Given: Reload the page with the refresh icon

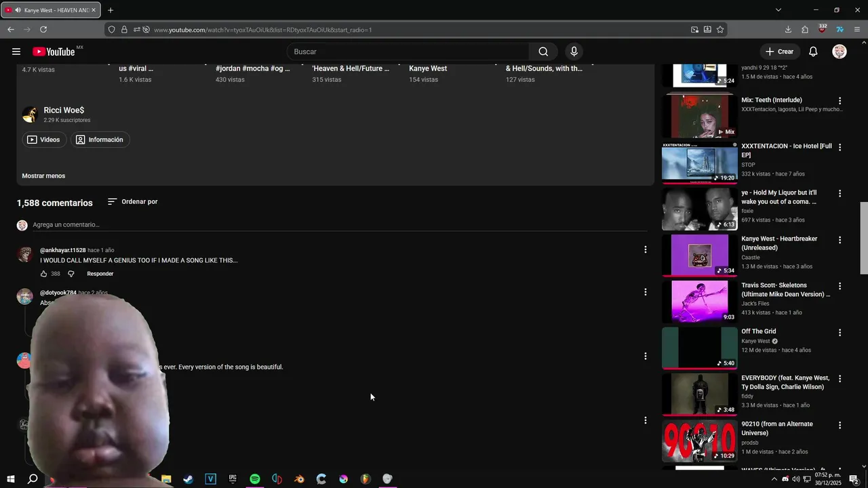Looking at the screenshot, I should (43, 30).
